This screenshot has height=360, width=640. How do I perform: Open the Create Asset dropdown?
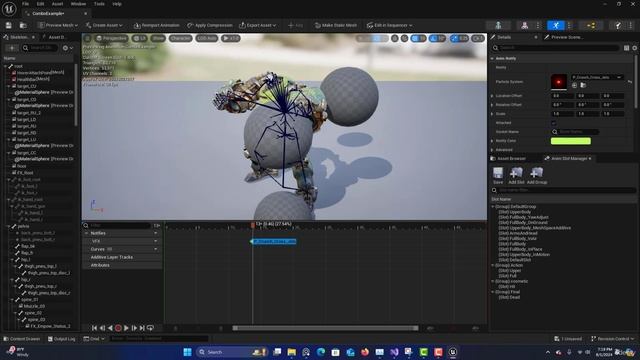pyautogui.click(x=104, y=25)
